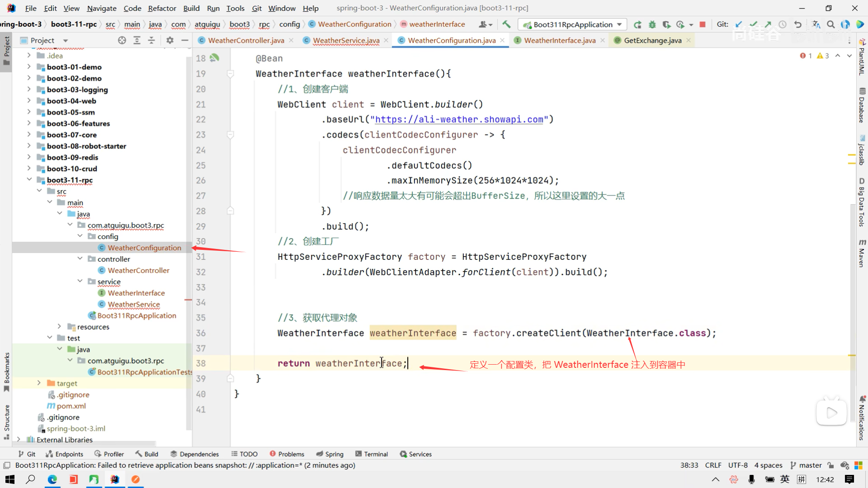Open the Refactor menu
Image resolution: width=868 pixels, height=488 pixels.
click(x=162, y=8)
